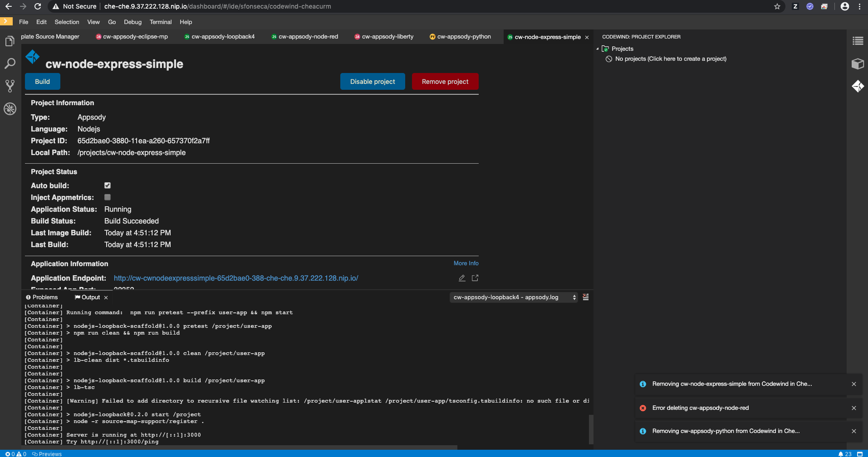Open Application Endpoint in external browser
868x457 pixels.
coord(475,277)
